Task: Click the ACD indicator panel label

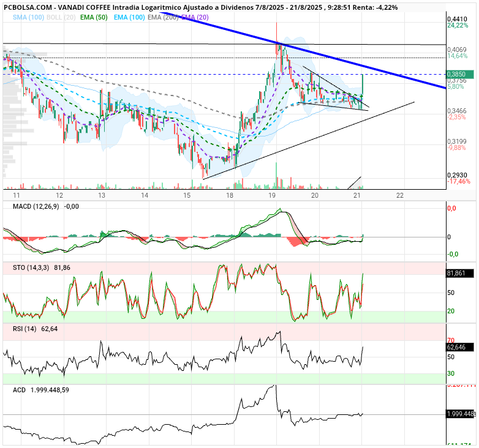Action: coord(19,390)
